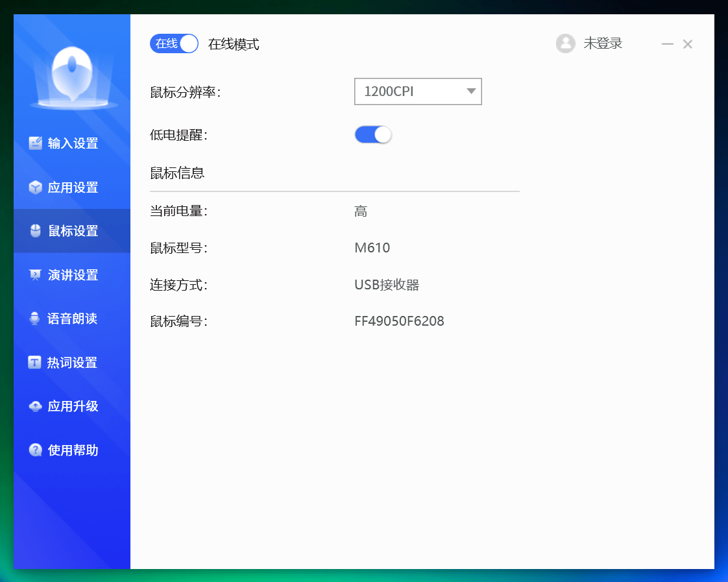The height and width of the screenshot is (582, 728).
Task: Open the 输入设置 menu label
Action: click(73, 143)
